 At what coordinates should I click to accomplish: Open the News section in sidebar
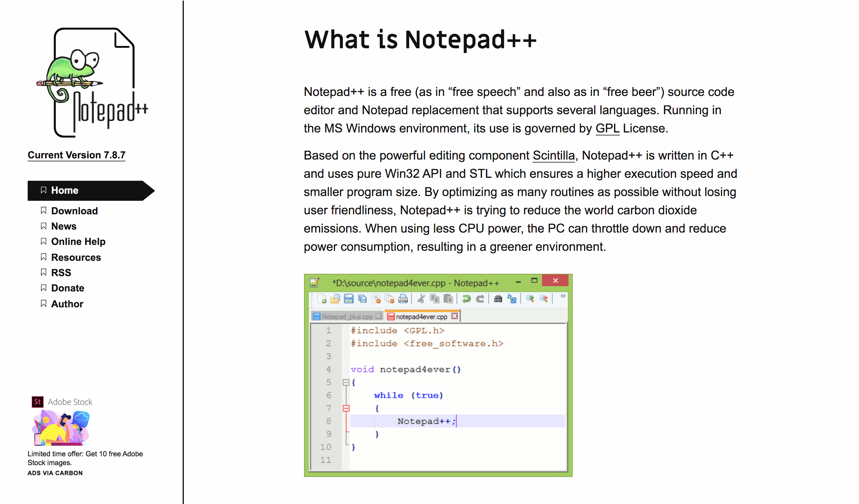(64, 226)
